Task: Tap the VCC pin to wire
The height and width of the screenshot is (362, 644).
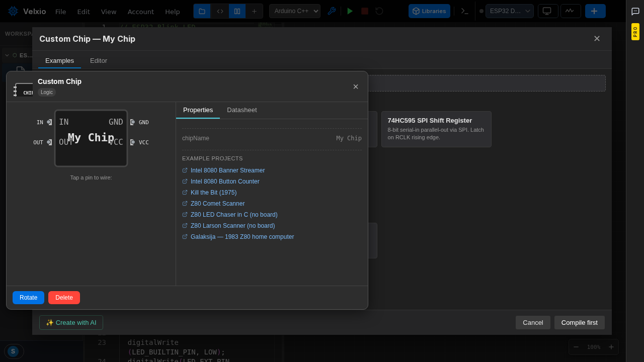Action: click(132, 142)
